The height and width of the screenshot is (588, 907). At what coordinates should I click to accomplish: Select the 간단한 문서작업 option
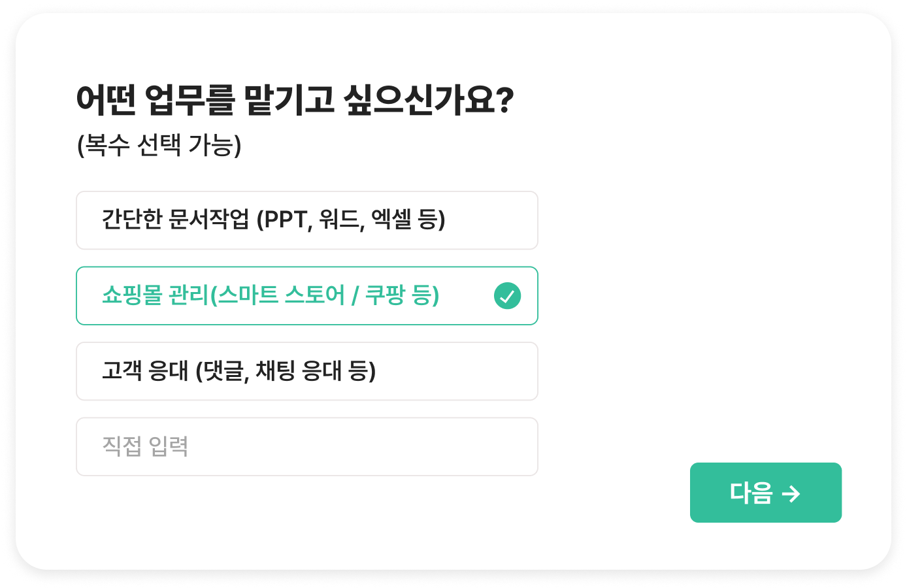306,220
